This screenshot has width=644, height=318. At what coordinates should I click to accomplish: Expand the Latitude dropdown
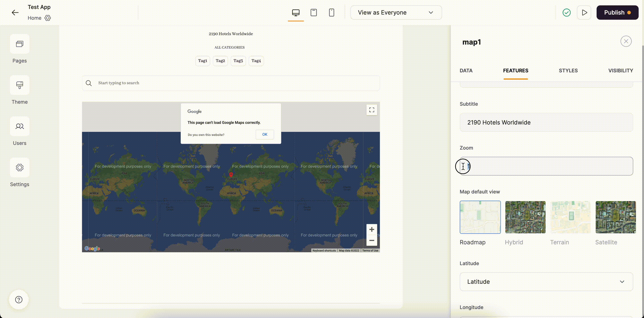coord(546,281)
